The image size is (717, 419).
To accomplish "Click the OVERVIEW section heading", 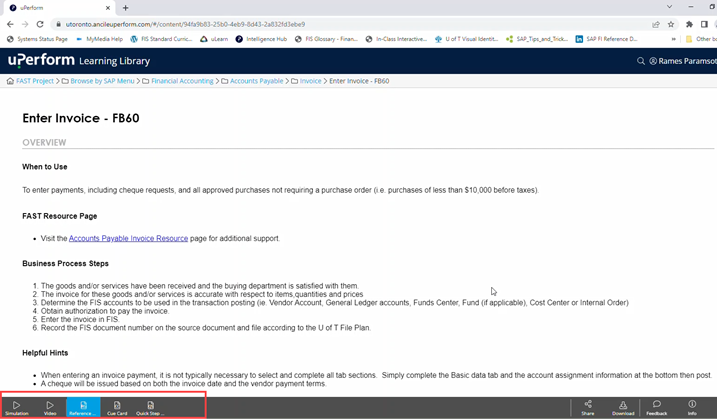I will (x=44, y=142).
